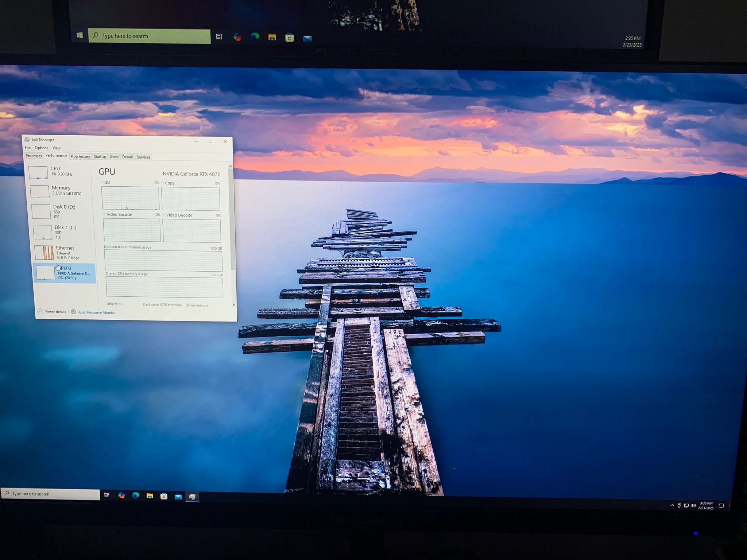
Task: Select Disk 1 (C:) in the sidebar
Action: pyautogui.click(x=63, y=232)
